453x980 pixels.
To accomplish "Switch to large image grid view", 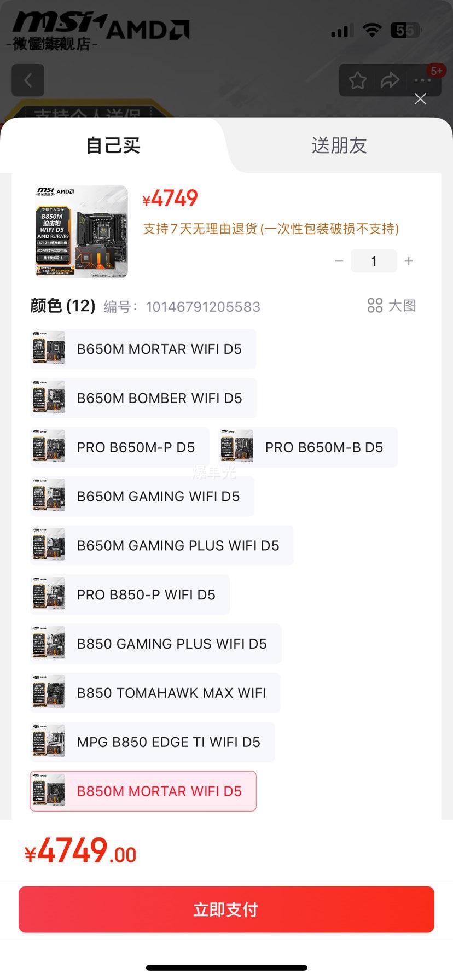I will tap(392, 305).
